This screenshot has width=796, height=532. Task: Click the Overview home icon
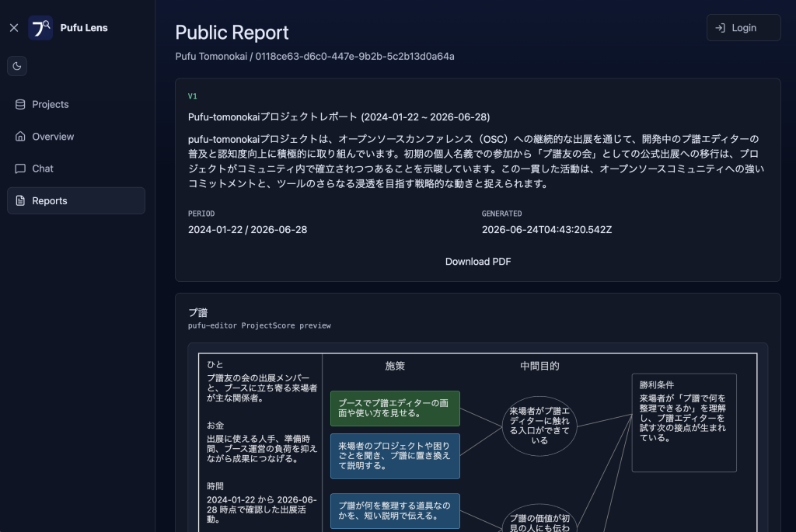click(x=20, y=137)
